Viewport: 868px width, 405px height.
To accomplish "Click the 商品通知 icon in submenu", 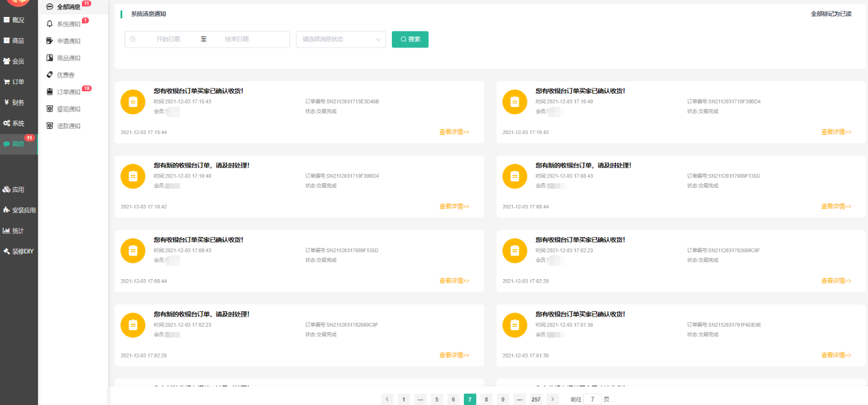I will [50, 58].
